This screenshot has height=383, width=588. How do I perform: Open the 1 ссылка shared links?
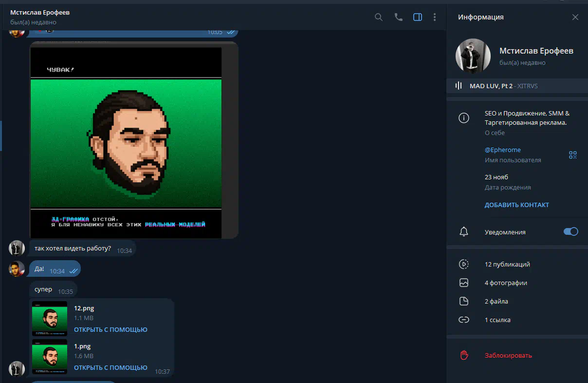coord(497,320)
